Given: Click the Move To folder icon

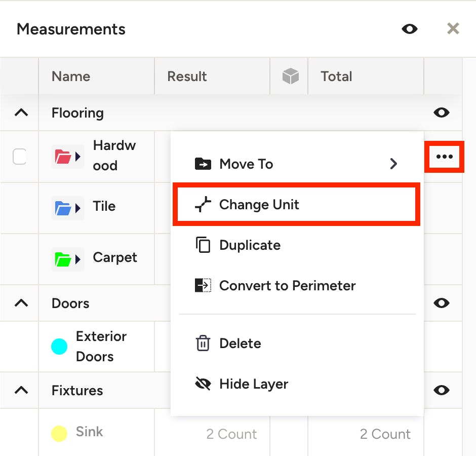Looking at the screenshot, I should pos(203,164).
